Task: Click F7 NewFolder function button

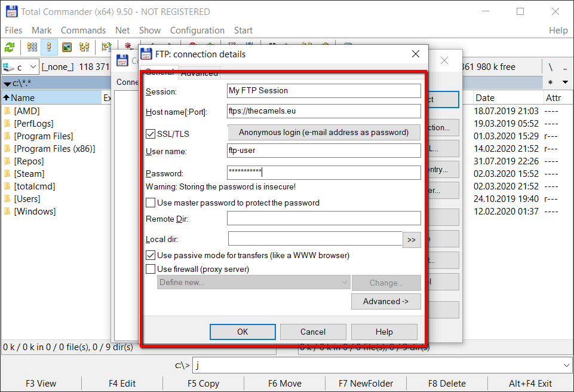Action: click(x=366, y=384)
